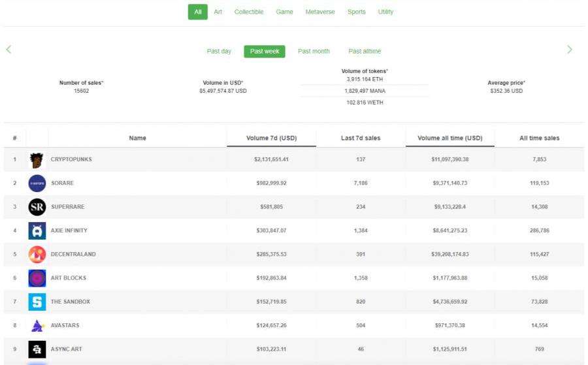This screenshot has height=365, width=588.
Task: Open the ASYNC ART project link
Action: click(67, 349)
